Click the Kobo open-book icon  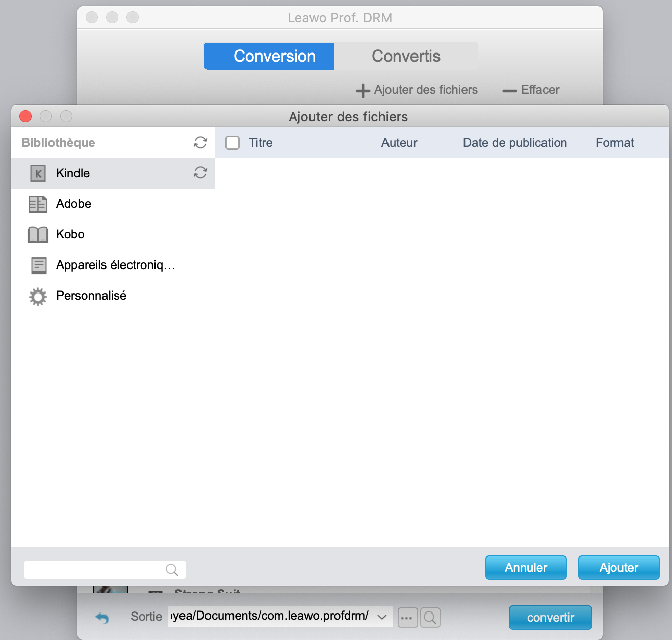pyautogui.click(x=38, y=235)
